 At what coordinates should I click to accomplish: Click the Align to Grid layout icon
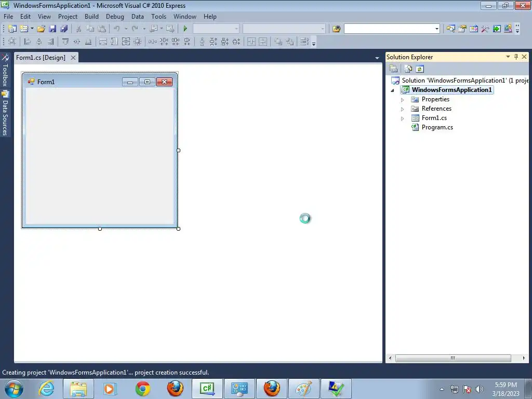pos(12,42)
